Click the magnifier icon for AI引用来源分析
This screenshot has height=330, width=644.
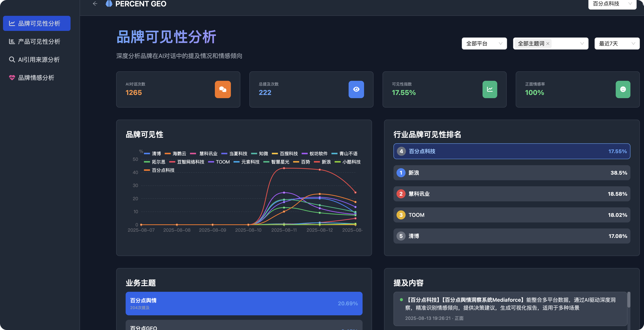12,60
